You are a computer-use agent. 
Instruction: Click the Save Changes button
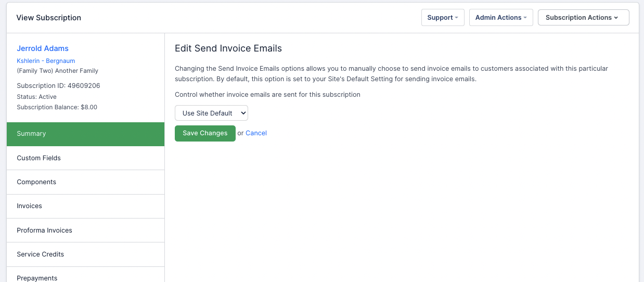[205, 133]
